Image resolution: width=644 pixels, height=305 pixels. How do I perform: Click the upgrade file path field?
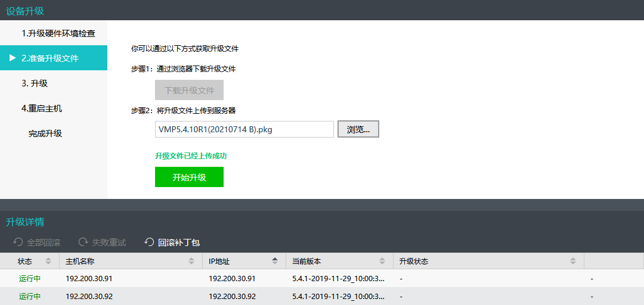tap(244, 129)
